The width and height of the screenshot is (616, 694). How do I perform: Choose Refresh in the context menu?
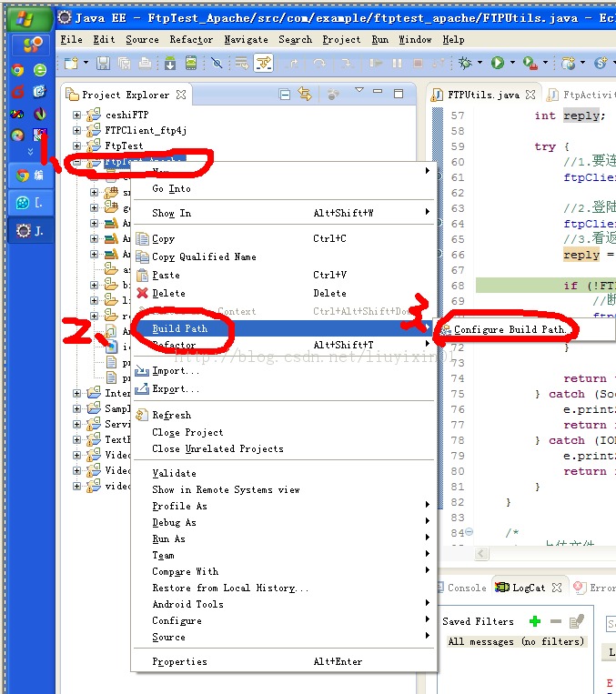(283, 415)
